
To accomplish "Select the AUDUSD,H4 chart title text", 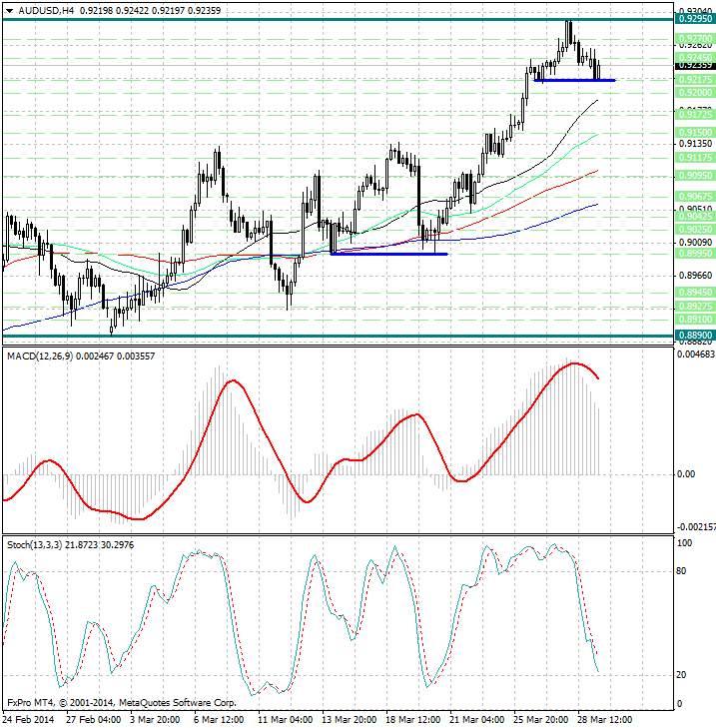I will 46,10.
